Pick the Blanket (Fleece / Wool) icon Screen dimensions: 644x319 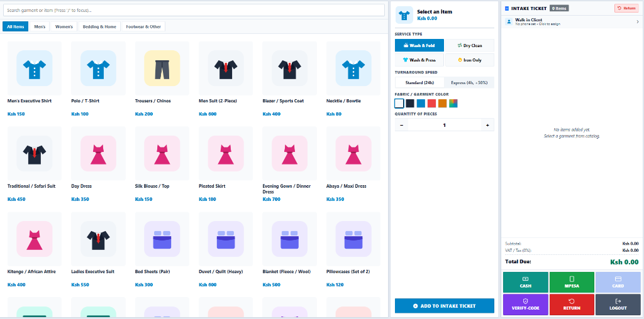click(x=289, y=239)
